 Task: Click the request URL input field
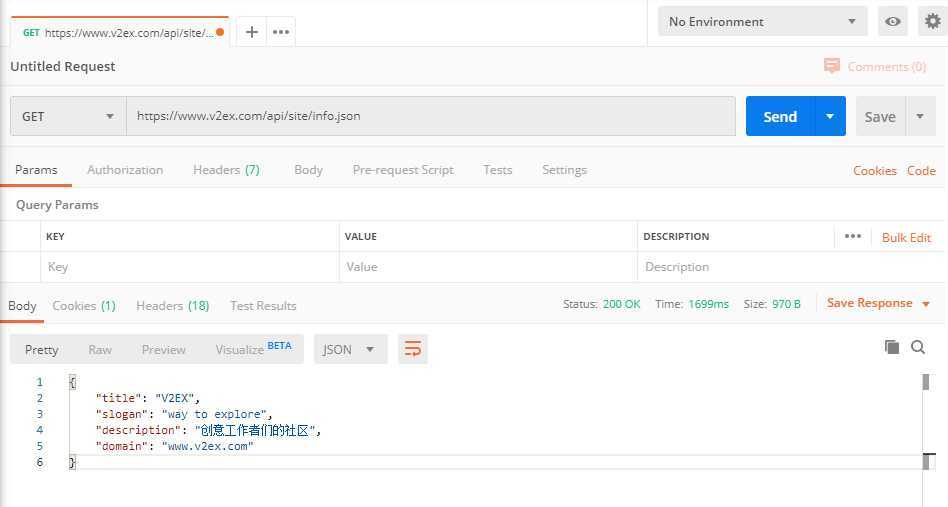[x=430, y=116]
